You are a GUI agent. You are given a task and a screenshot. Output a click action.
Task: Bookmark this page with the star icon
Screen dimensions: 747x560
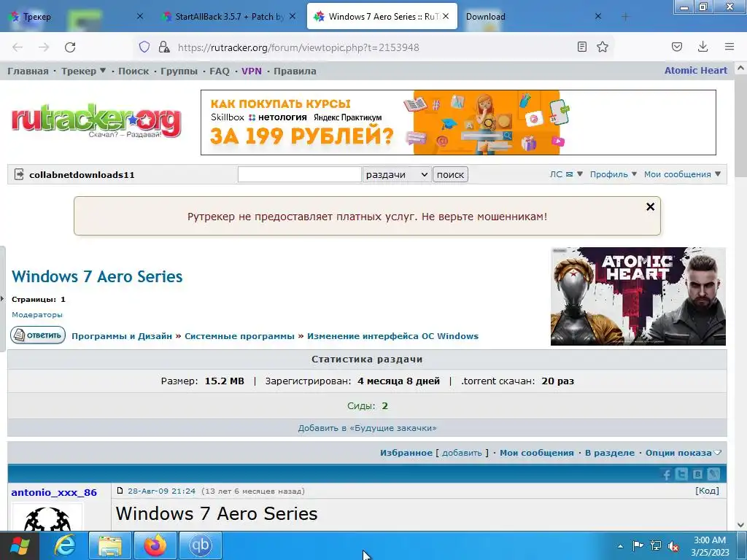click(603, 47)
